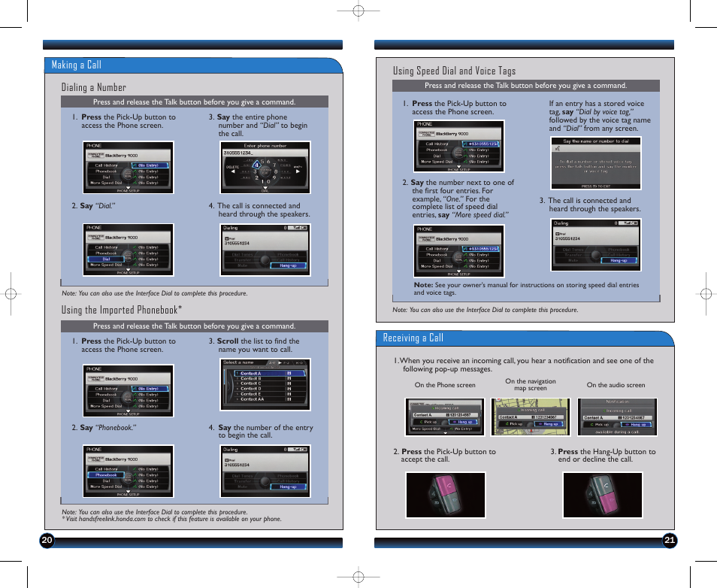The image size is (717, 588).
Task: Open the photo below the "end or decline the call" step
Action: [603, 495]
